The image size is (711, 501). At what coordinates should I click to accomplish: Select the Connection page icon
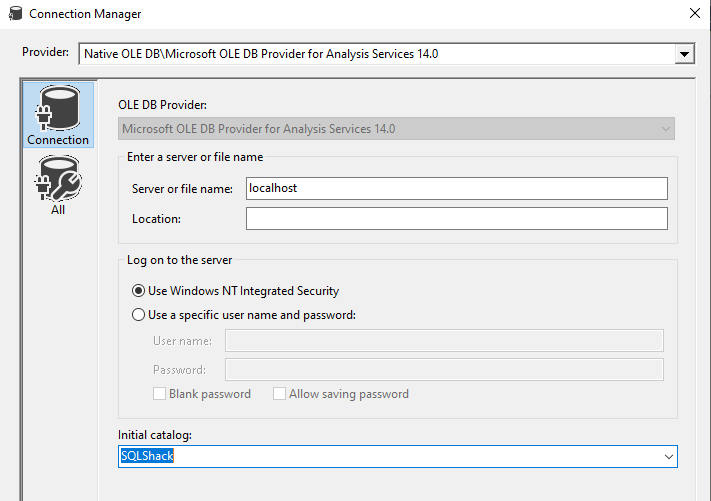57,107
